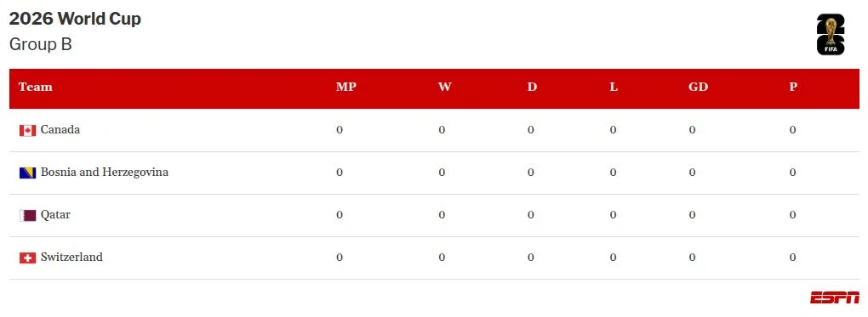
Task: Click the Switzerland flag icon
Action: pyautogui.click(x=28, y=258)
